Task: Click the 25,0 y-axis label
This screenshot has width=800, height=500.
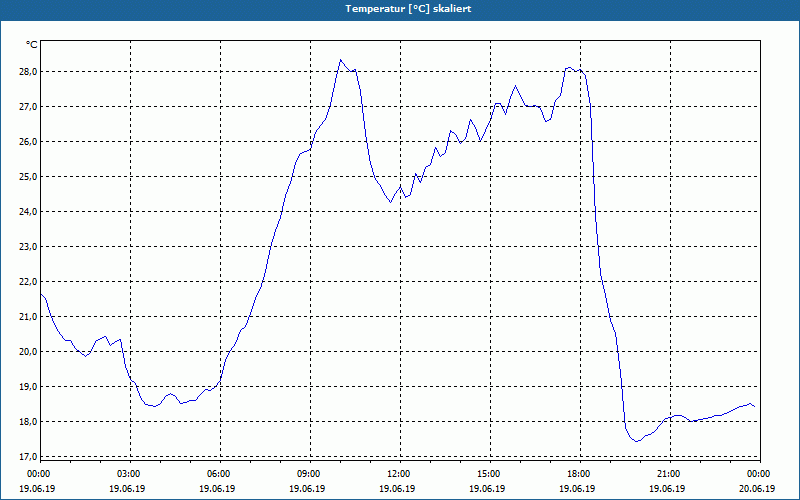Action: tap(29, 177)
